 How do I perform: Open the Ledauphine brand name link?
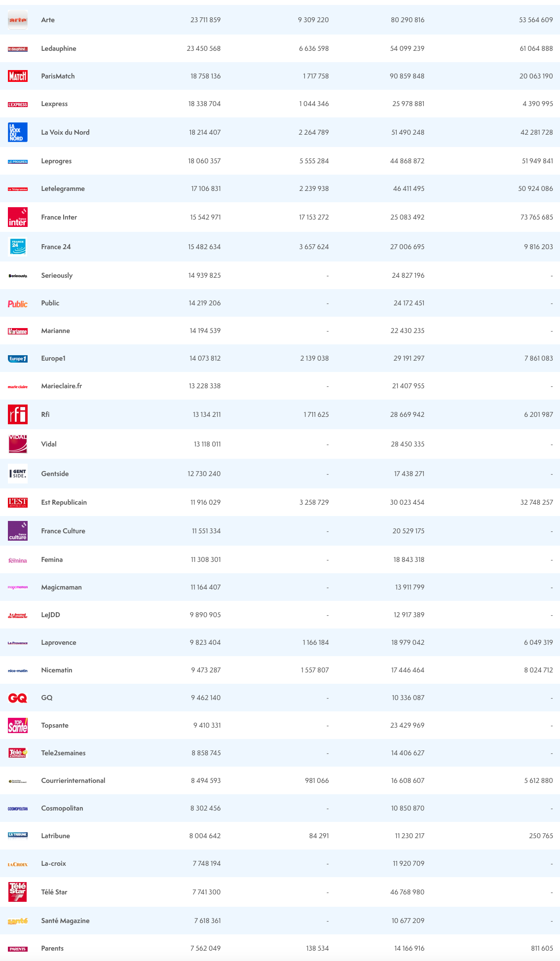tap(59, 48)
